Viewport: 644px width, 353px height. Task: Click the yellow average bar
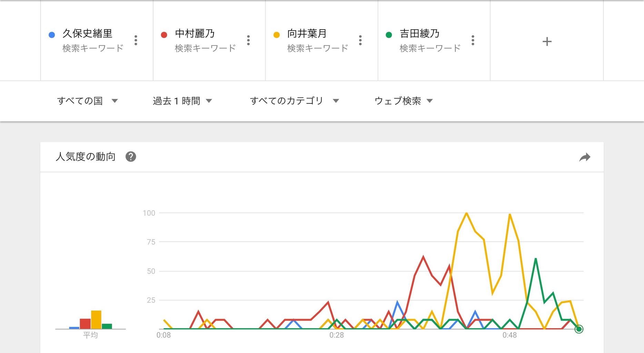coord(96,320)
